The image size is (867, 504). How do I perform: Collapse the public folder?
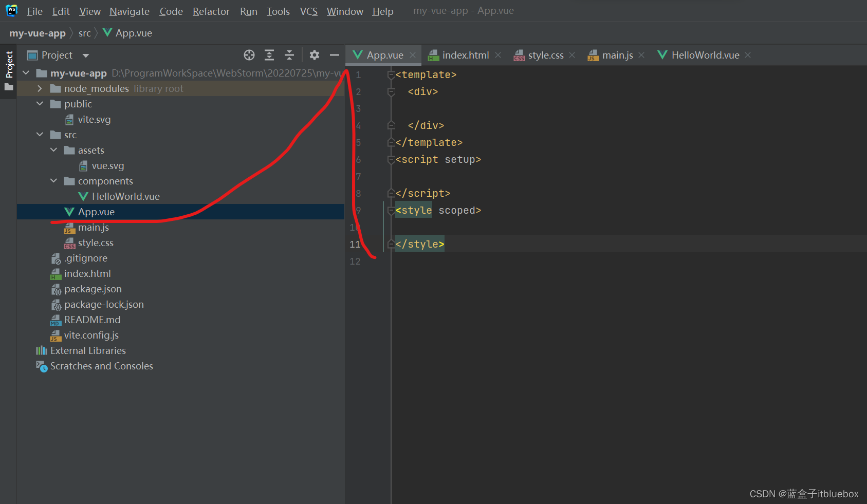tap(40, 104)
